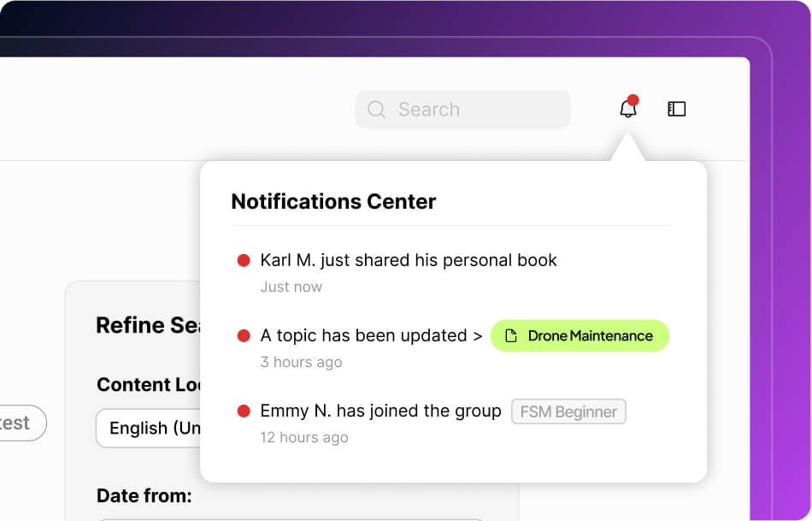812x521 pixels.
Task: Click the Notifications Center heading
Action: pyautogui.click(x=333, y=202)
